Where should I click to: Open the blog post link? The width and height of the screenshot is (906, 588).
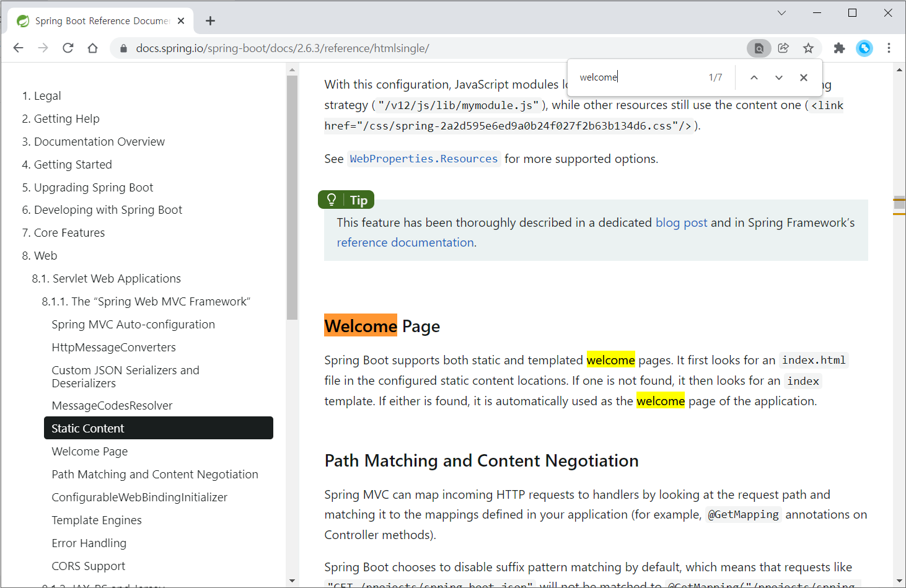click(x=682, y=222)
